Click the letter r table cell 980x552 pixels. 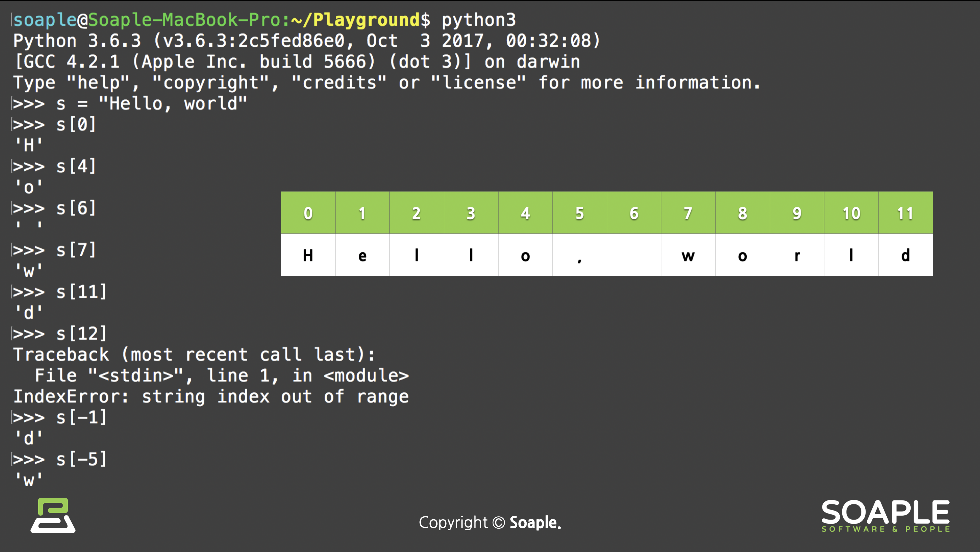[797, 255]
